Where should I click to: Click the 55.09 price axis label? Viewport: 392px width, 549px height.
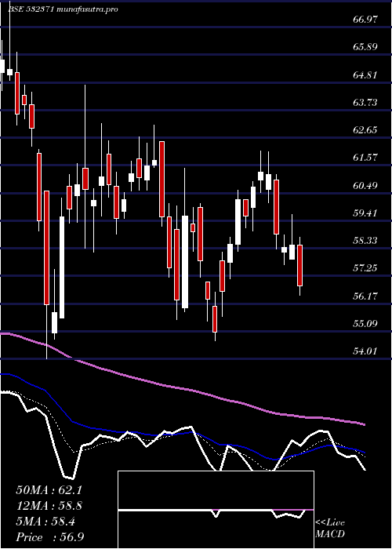pos(365,323)
